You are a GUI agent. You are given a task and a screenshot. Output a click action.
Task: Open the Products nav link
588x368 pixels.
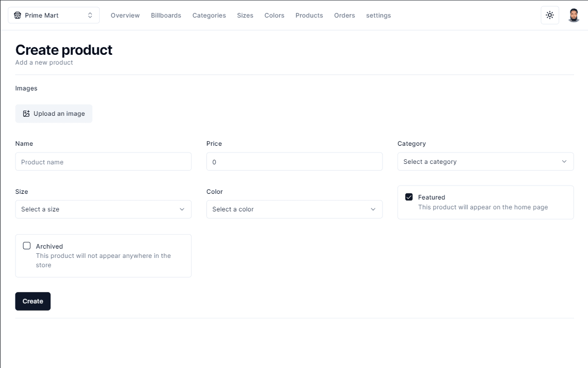pos(309,16)
